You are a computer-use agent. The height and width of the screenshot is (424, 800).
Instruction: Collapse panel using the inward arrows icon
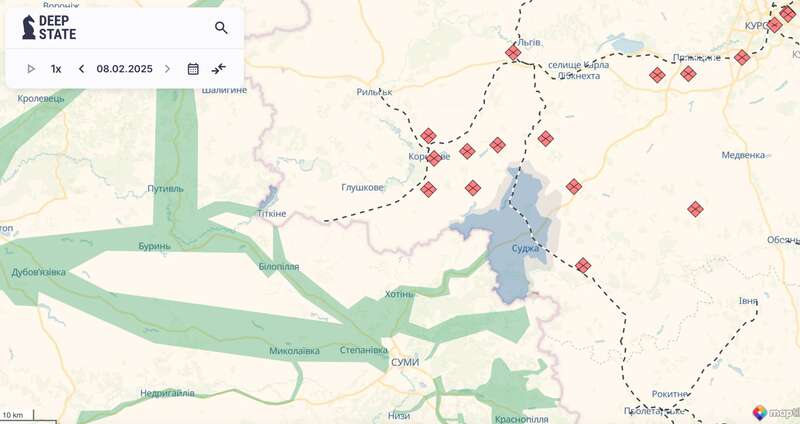click(219, 69)
